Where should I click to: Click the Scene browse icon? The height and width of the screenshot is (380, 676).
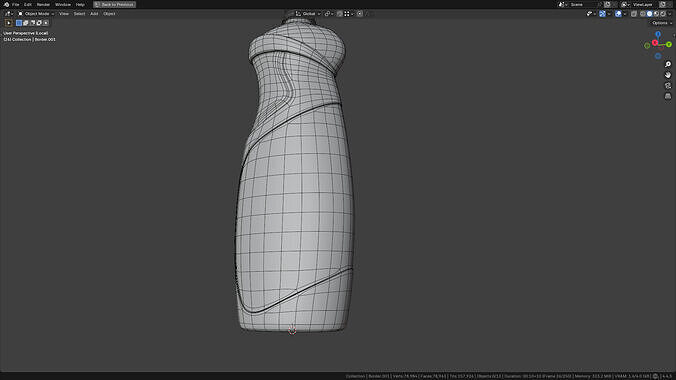point(562,4)
